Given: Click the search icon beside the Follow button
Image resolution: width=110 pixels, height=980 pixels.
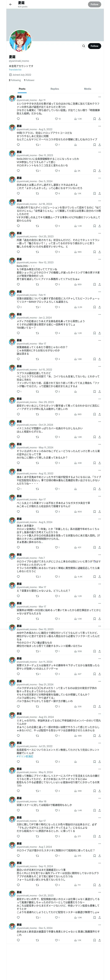Looking at the screenshot, I should (x=84, y=46).
